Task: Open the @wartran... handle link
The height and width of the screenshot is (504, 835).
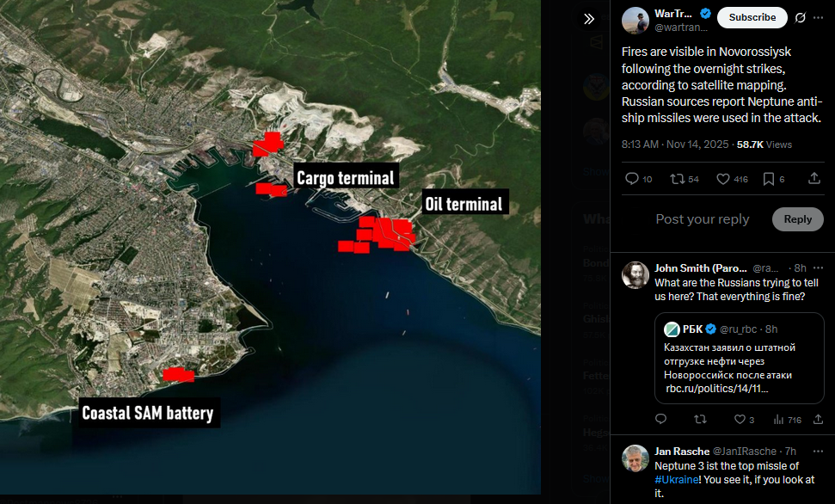Action: click(680, 28)
